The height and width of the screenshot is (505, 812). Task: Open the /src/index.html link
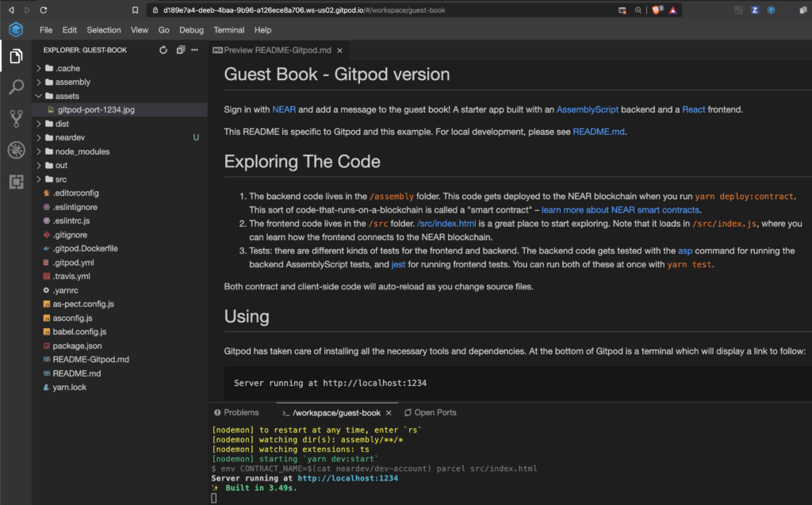pos(446,224)
